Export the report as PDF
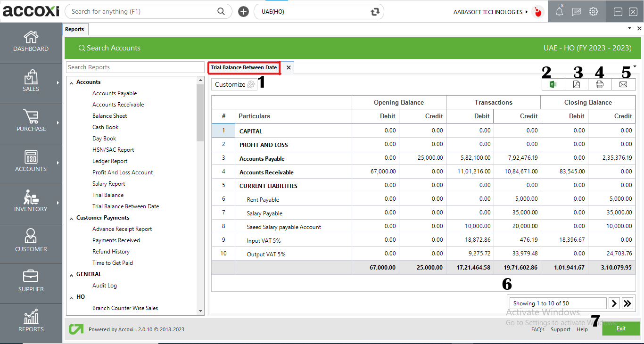Screen dimensions: 644x344 coord(576,84)
